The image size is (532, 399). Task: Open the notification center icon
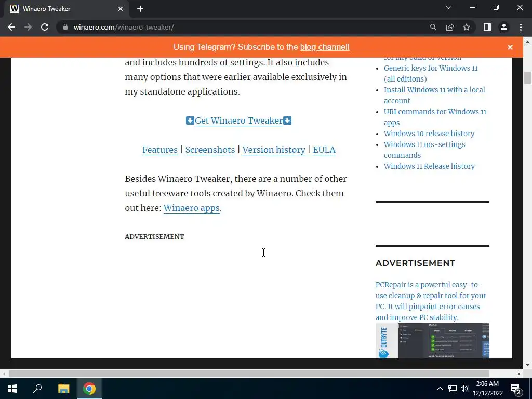click(516, 389)
